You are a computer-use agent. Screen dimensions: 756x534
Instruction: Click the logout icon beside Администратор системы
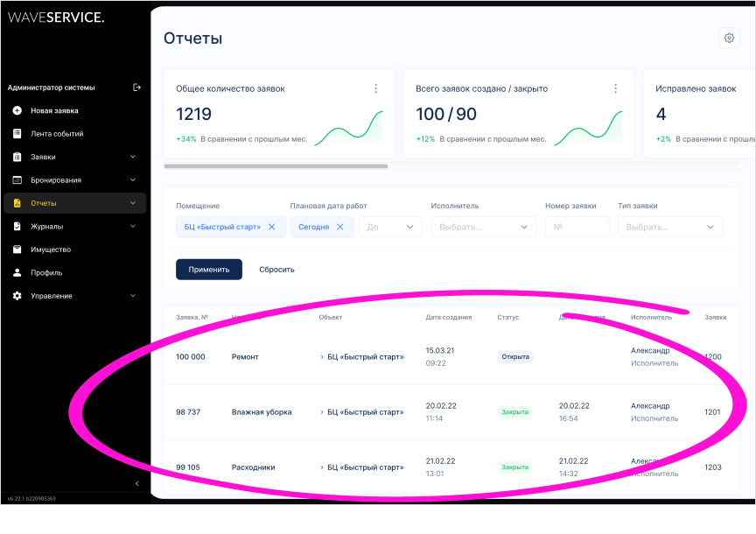[136, 88]
